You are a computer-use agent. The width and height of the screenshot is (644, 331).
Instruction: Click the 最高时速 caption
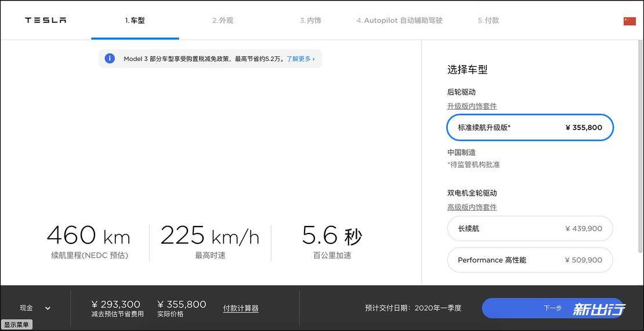point(210,256)
